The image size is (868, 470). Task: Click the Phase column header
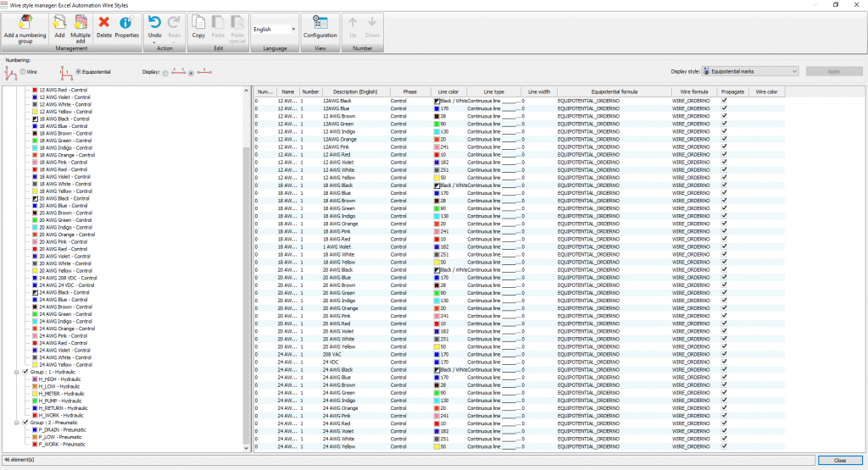tap(410, 91)
